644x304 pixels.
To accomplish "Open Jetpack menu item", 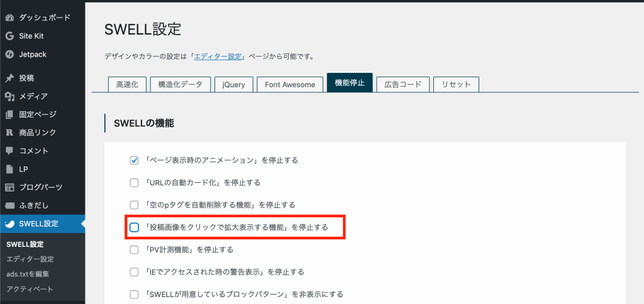I will (43, 55).
